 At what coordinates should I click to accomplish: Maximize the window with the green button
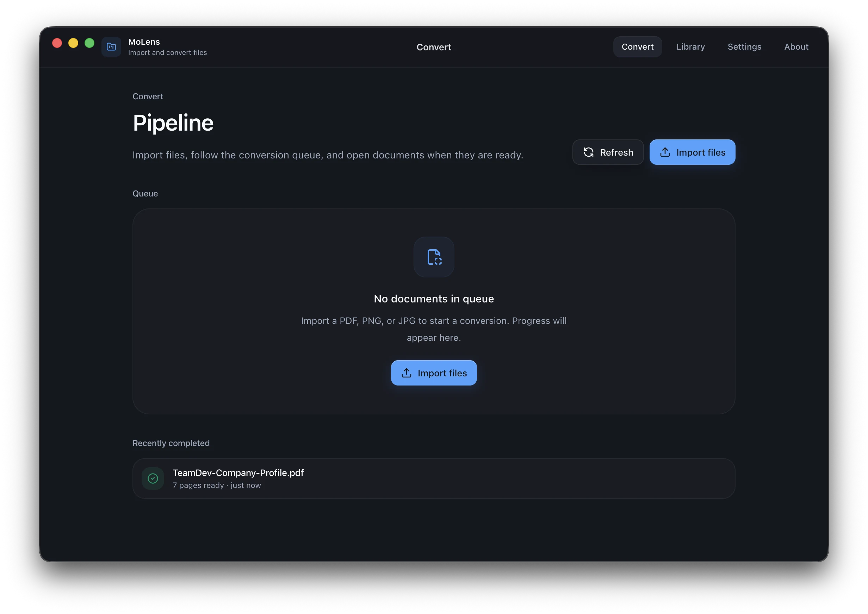coord(89,43)
